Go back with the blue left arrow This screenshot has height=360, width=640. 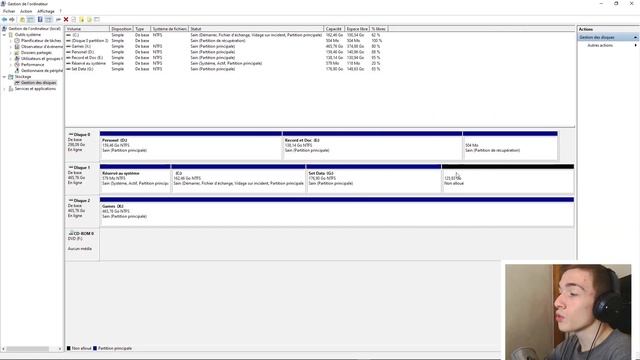(4, 20)
